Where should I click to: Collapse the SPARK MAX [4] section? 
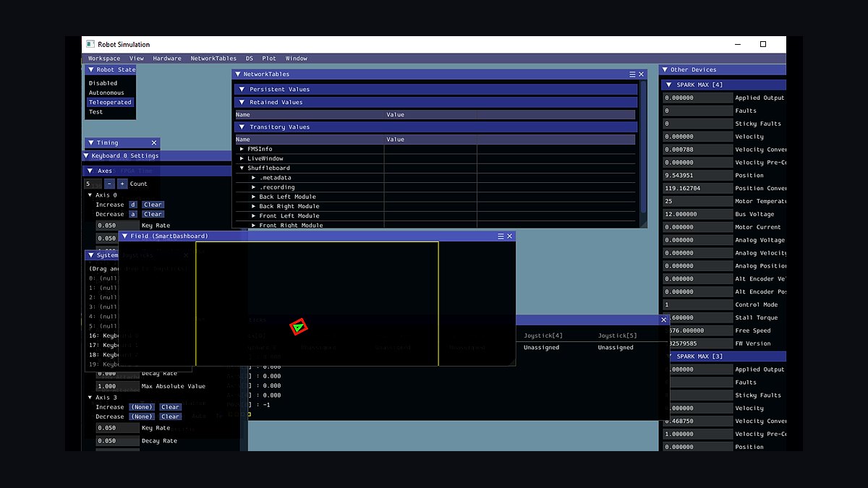pos(668,85)
